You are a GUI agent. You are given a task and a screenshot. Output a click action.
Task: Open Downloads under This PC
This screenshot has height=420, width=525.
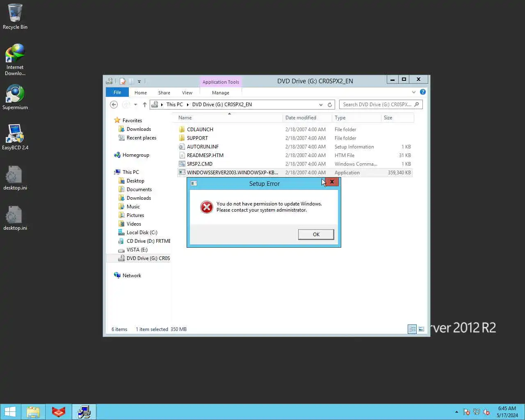click(x=139, y=198)
